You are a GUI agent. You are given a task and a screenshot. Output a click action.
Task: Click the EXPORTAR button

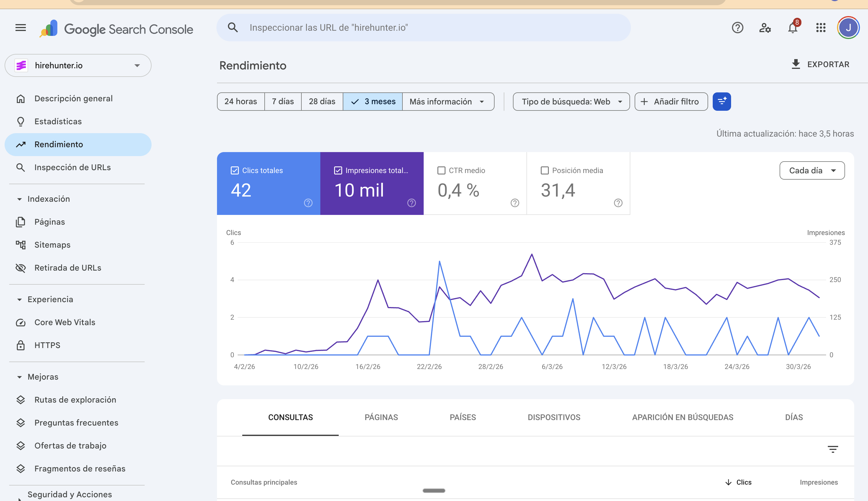point(821,64)
